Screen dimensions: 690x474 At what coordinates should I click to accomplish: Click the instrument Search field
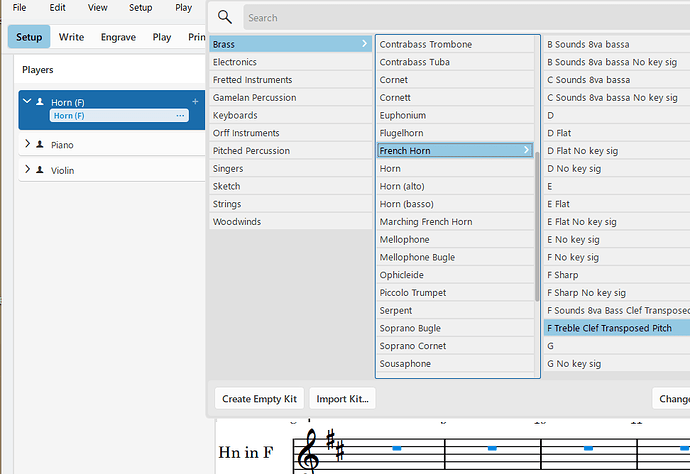coord(460,17)
